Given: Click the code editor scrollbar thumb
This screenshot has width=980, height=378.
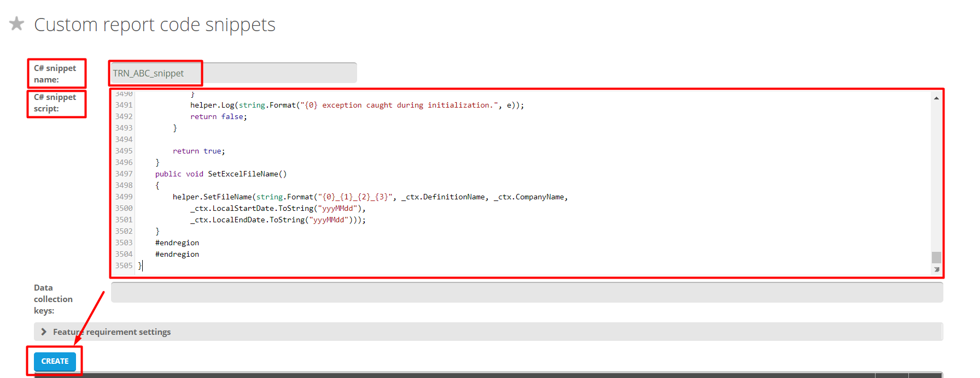Looking at the screenshot, I should (936, 257).
